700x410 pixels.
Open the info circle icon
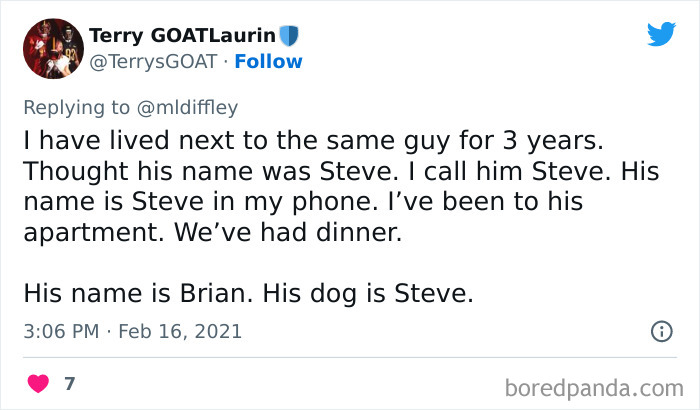660,330
